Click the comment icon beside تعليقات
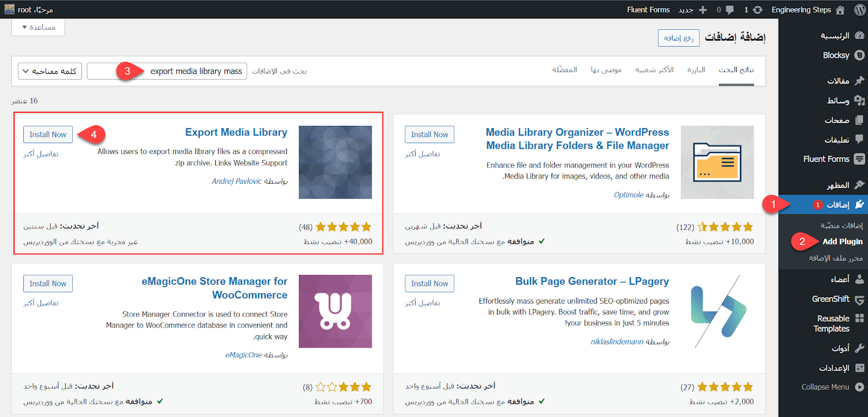Image resolution: width=868 pixels, height=417 pixels. pyautogui.click(x=859, y=139)
